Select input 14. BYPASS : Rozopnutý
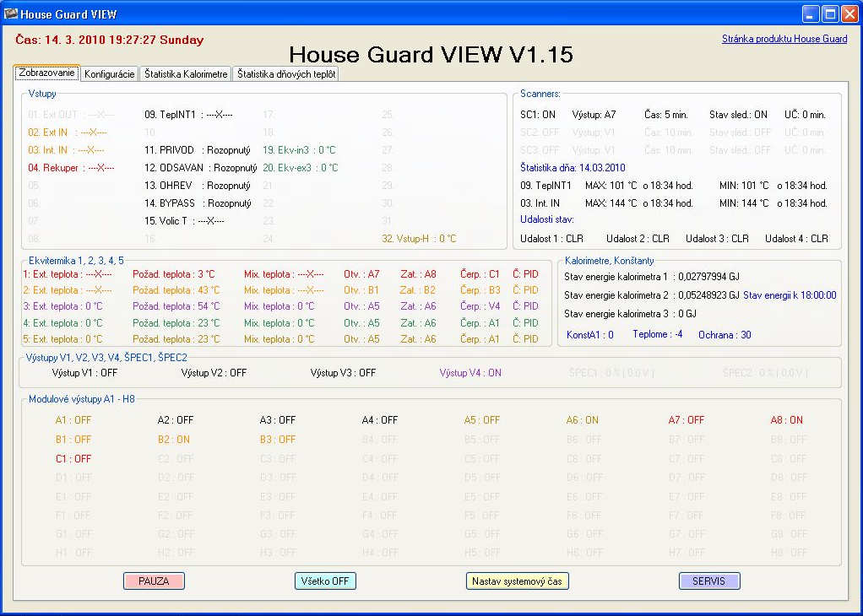 [x=198, y=203]
